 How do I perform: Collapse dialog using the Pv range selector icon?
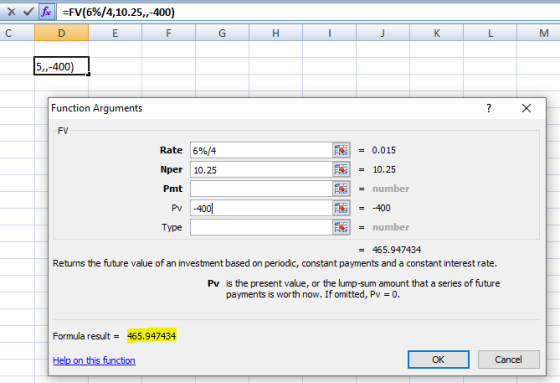(x=341, y=208)
